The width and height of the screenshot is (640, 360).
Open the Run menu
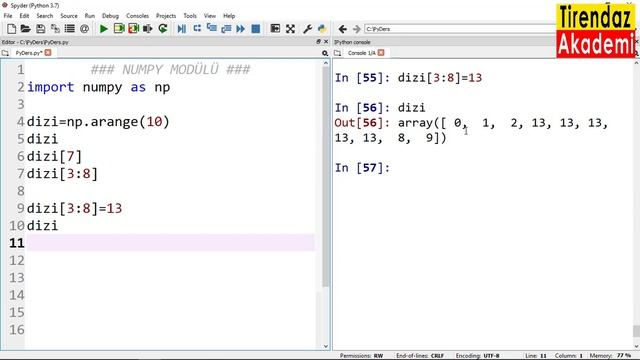pyautogui.click(x=89, y=16)
